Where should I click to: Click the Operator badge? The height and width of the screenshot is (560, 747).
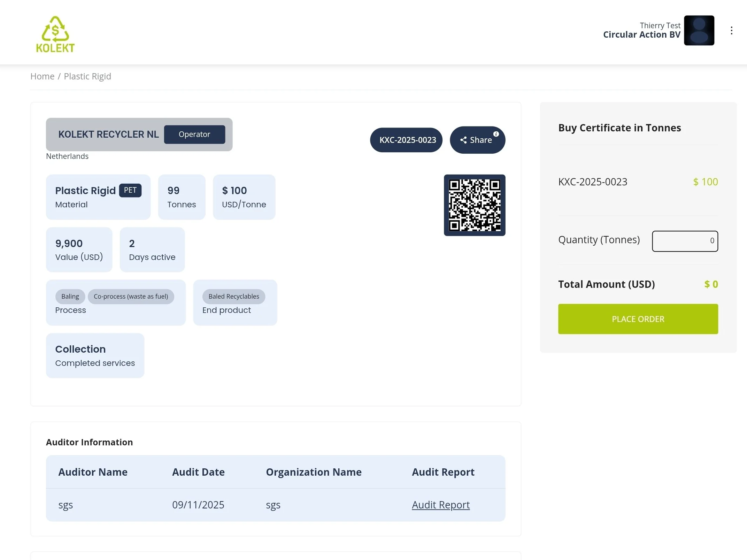pyautogui.click(x=194, y=135)
